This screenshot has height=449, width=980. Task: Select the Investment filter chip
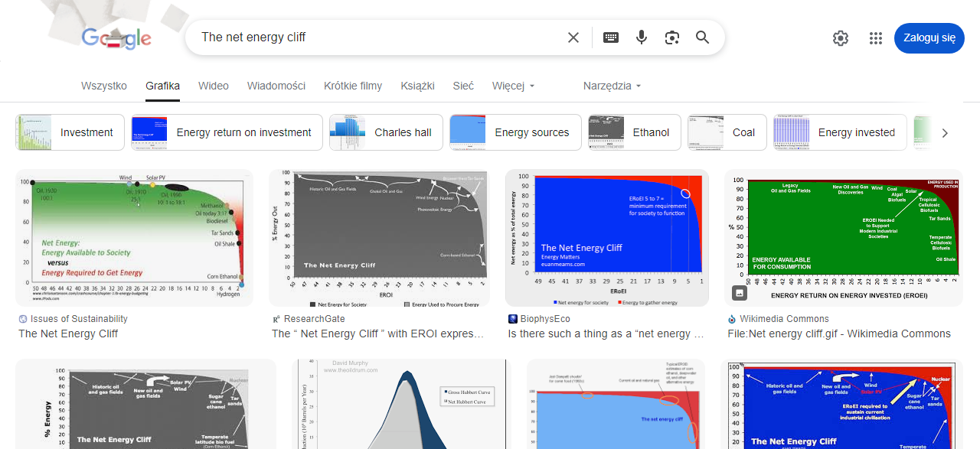click(x=70, y=132)
